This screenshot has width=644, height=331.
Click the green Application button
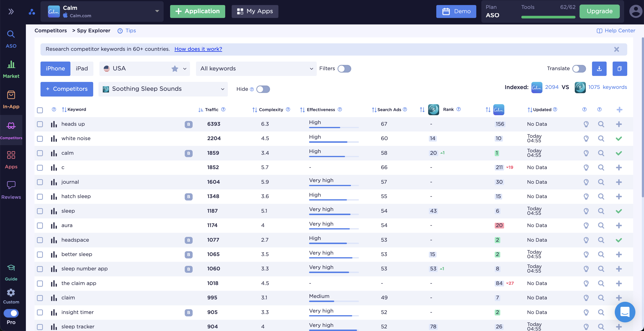pyautogui.click(x=197, y=11)
